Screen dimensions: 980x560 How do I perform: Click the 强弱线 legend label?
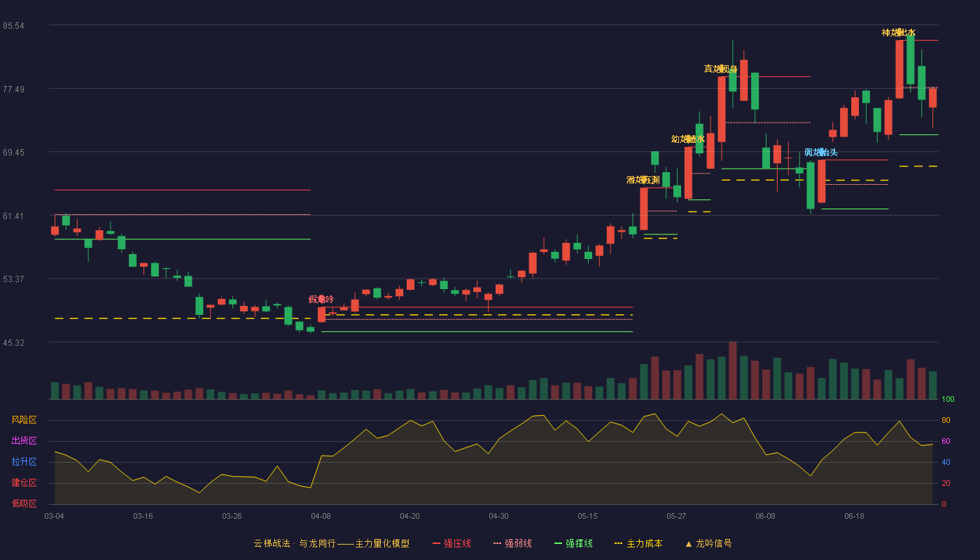[x=518, y=543]
